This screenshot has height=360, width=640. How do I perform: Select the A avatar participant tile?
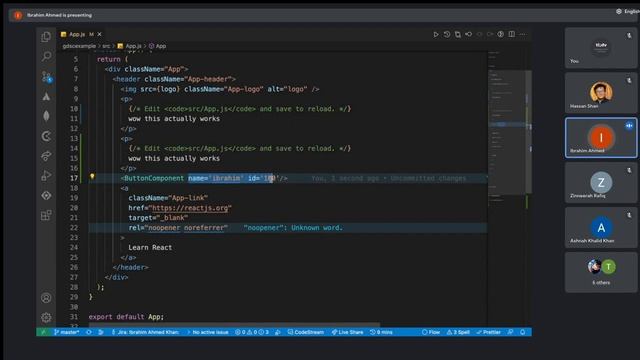click(601, 228)
